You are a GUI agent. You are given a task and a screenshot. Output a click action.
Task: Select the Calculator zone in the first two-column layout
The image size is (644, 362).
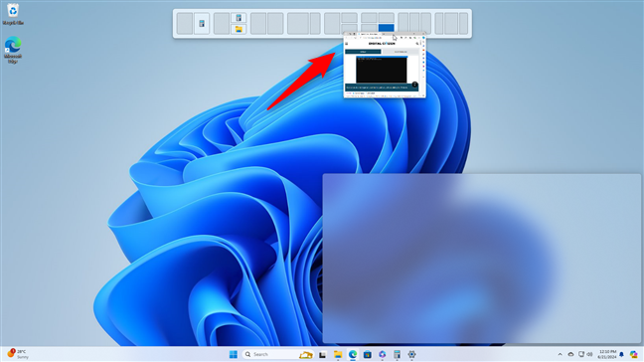pyautogui.click(x=202, y=24)
